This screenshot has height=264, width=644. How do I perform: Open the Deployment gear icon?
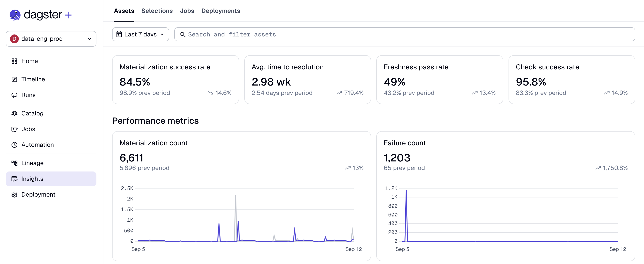(14, 194)
